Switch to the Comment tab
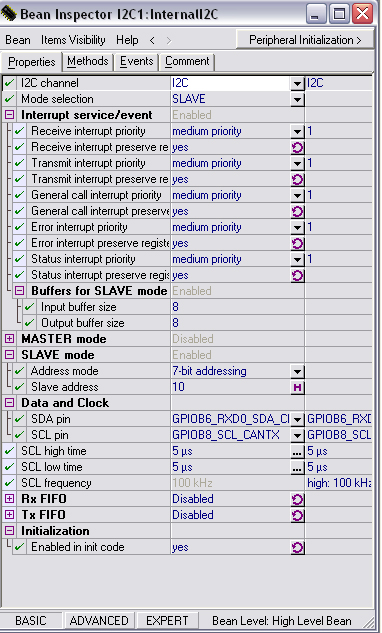 [x=187, y=62]
